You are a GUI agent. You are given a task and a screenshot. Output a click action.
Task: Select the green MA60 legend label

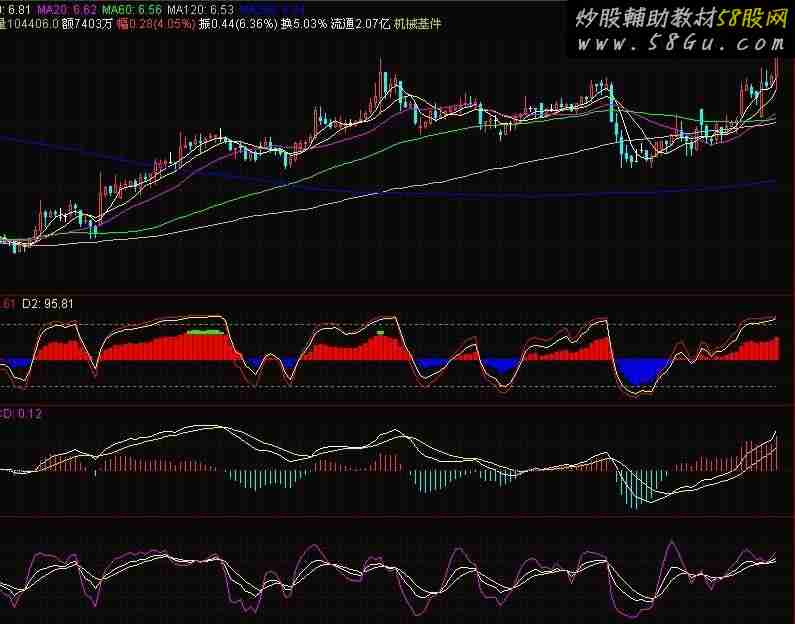point(128,8)
